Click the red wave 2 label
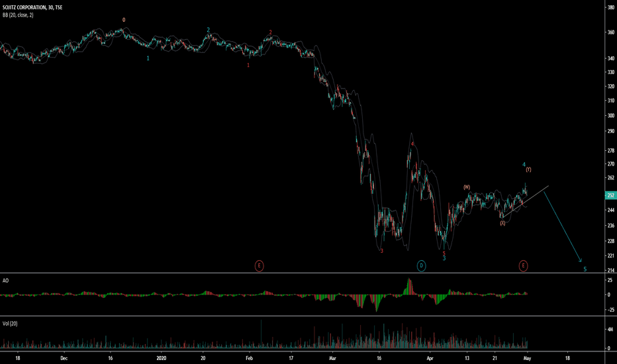Screen dimensions: 617x364 pos(270,32)
